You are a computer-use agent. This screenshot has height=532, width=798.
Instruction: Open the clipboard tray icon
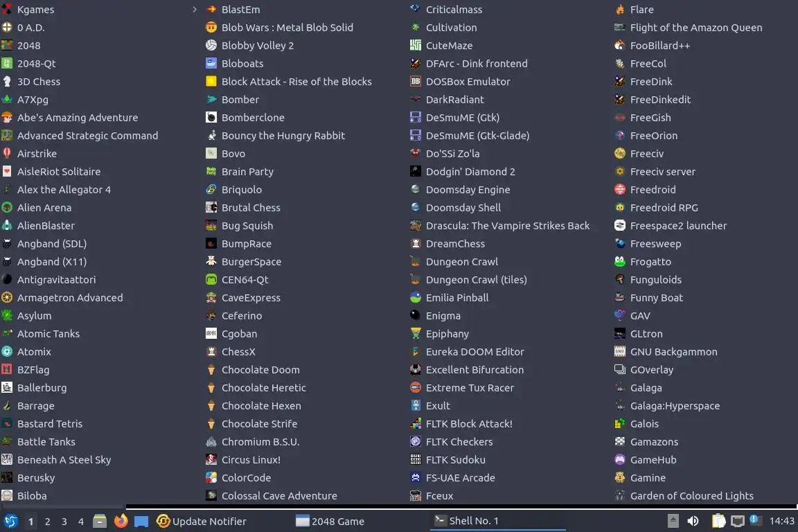point(718,521)
